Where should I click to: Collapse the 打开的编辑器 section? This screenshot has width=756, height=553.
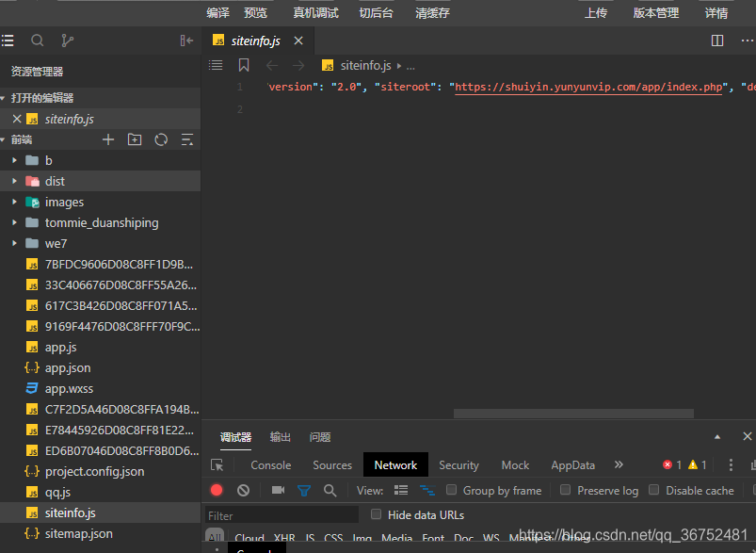coord(3,98)
